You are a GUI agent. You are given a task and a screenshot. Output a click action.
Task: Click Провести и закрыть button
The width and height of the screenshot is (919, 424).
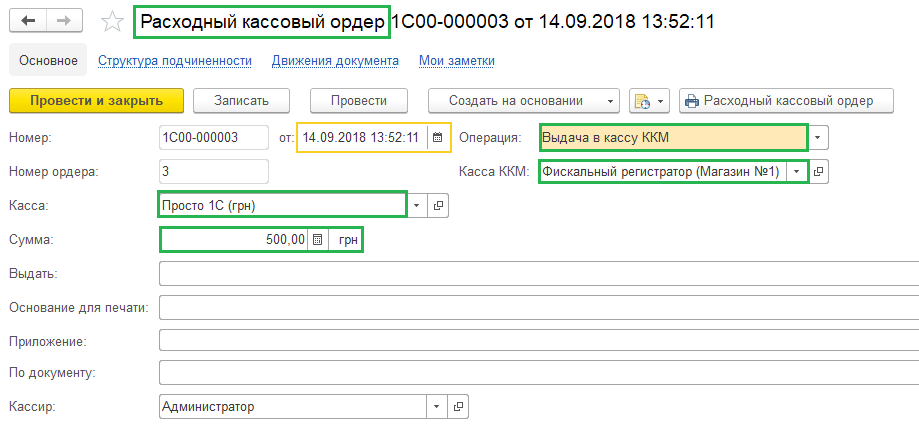pyautogui.click(x=97, y=101)
